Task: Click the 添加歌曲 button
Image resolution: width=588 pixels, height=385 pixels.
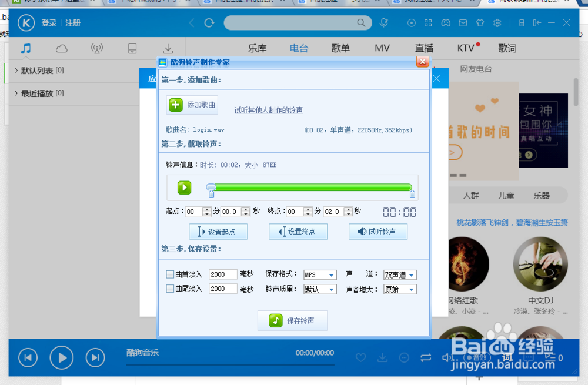Action: (192, 105)
